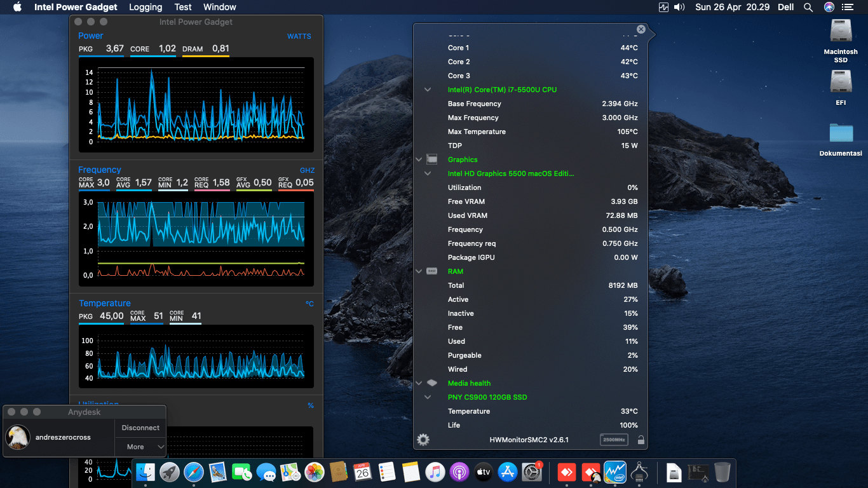The image size is (868, 488).
Task: Open Music app in Dock
Action: click(x=435, y=471)
